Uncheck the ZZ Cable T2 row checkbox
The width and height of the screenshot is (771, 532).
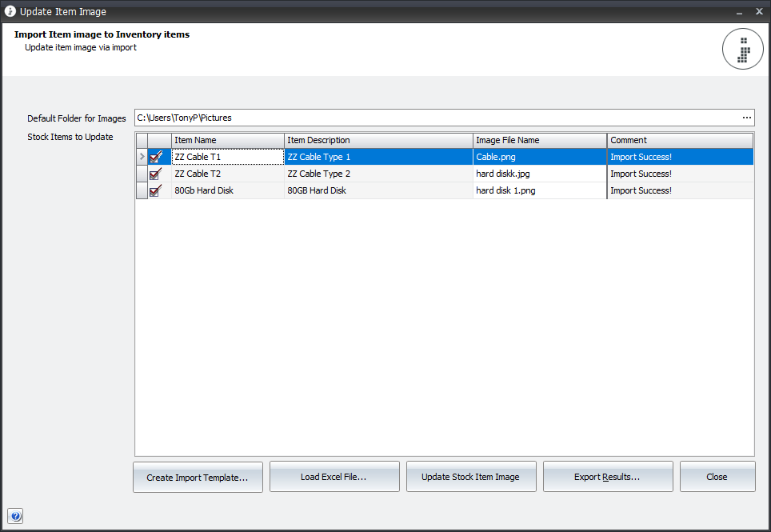point(157,174)
